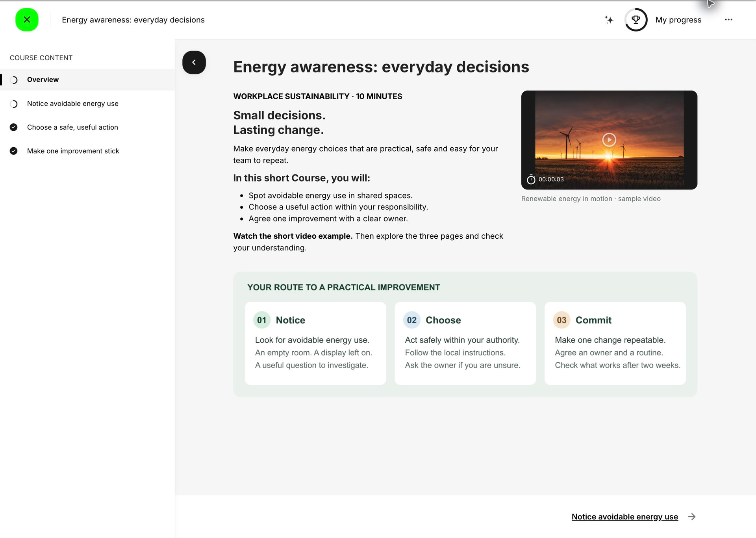Image resolution: width=756 pixels, height=538 pixels.
Task: Open Choose a safe, useful action page
Action: [87, 127]
